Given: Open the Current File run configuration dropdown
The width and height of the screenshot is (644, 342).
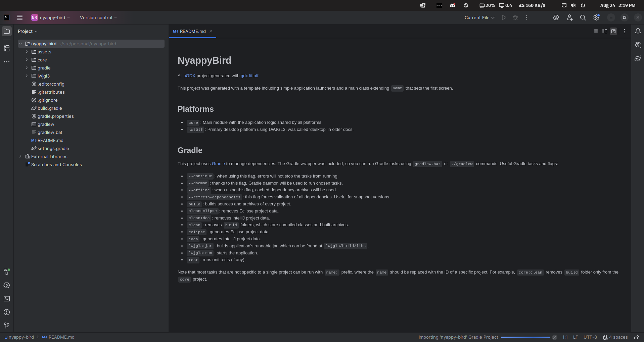Looking at the screenshot, I should tap(479, 17).
